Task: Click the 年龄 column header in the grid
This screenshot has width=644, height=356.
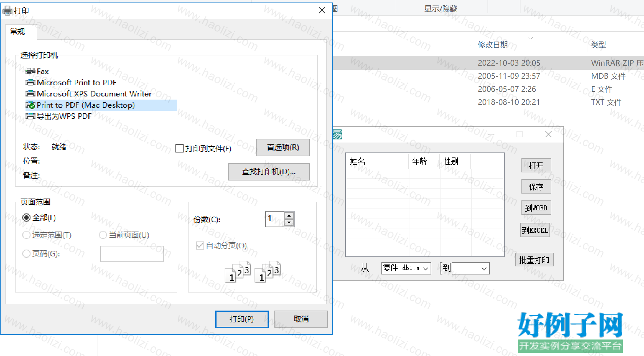Action: click(x=424, y=161)
